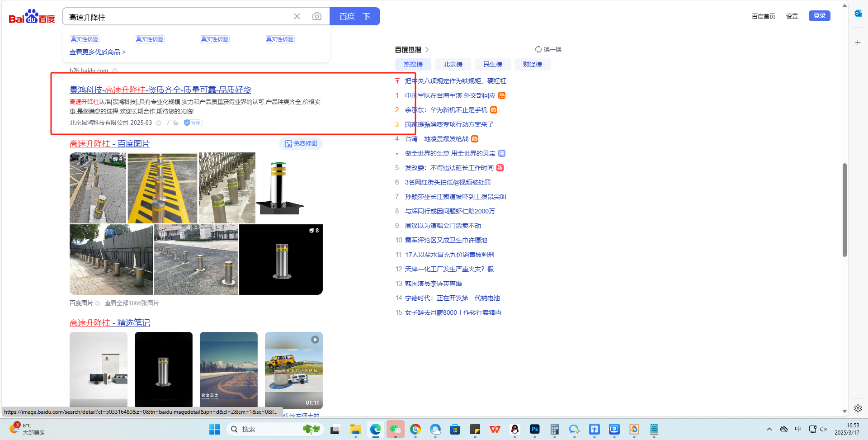Open the clock showing 16:53

coord(847,429)
